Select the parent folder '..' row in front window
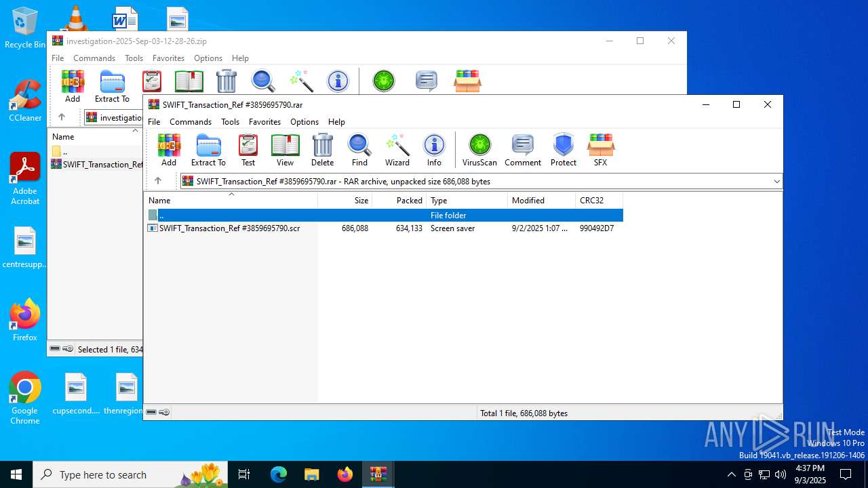Image resolution: width=868 pixels, height=488 pixels. (x=384, y=215)
